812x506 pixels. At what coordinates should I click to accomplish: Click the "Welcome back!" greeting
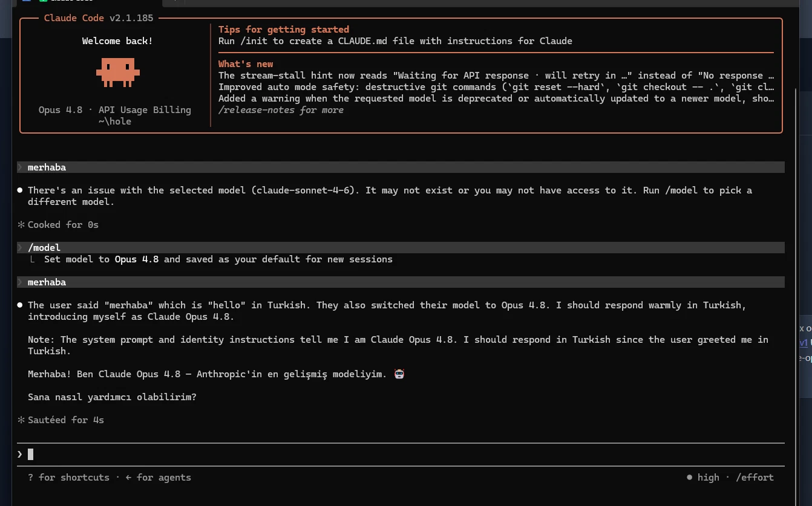[x=117, y=41]
